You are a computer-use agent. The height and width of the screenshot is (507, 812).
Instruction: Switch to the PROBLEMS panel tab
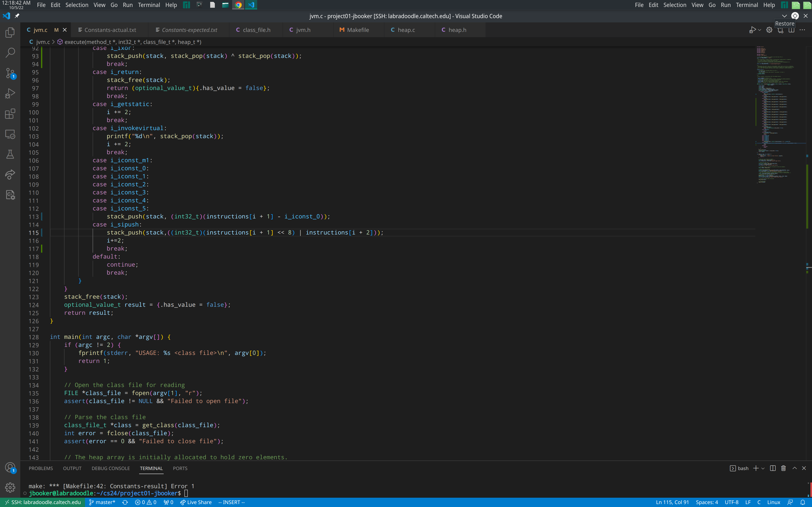coord(41,468)
